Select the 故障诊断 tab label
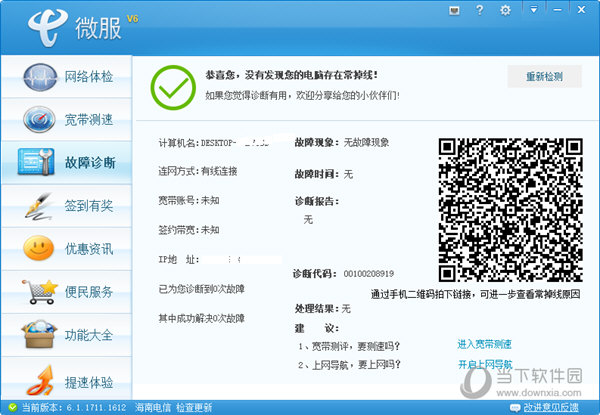600x415 pixels. point(90,163)
